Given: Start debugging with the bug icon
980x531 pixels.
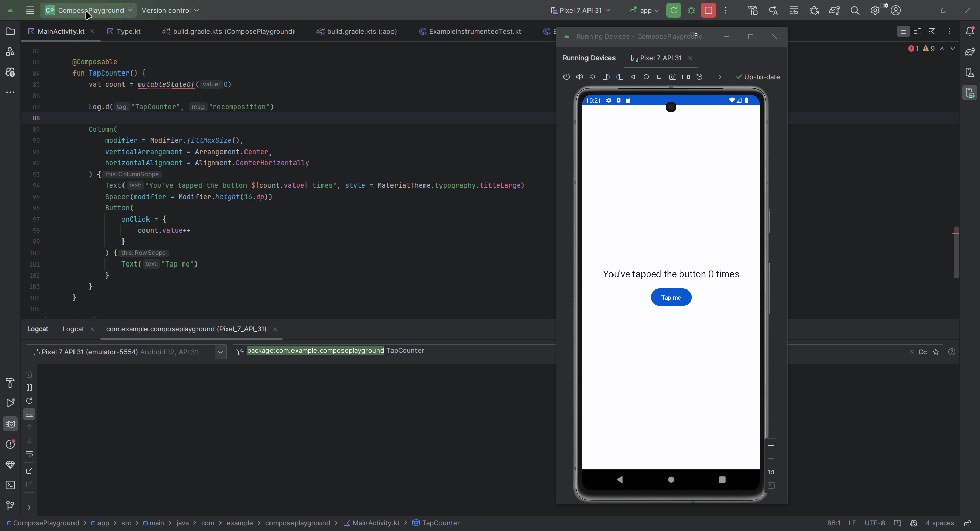Looking at the screenshot, I should pos(692,10).
